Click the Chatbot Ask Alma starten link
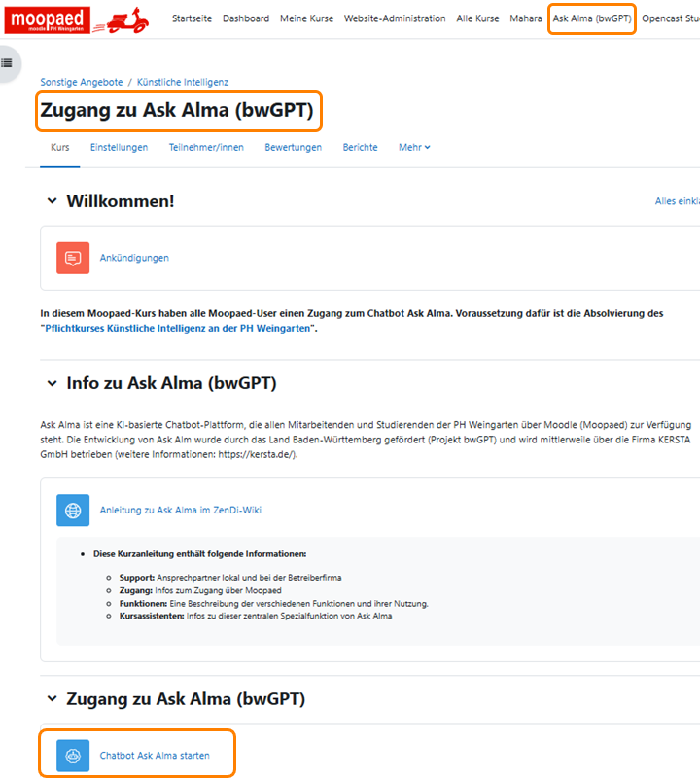The width and height of the screenshot is (700, 778). click(155, 755)
